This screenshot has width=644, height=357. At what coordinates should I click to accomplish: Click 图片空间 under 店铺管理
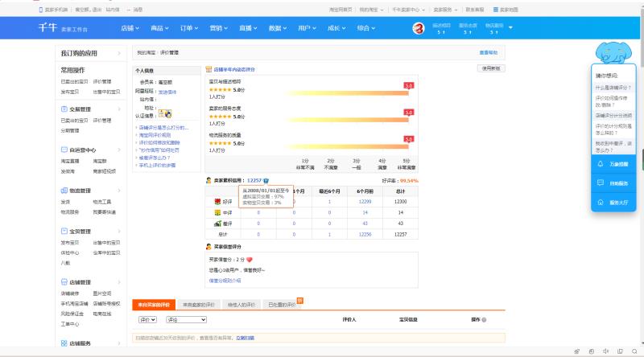coord(102,293)
